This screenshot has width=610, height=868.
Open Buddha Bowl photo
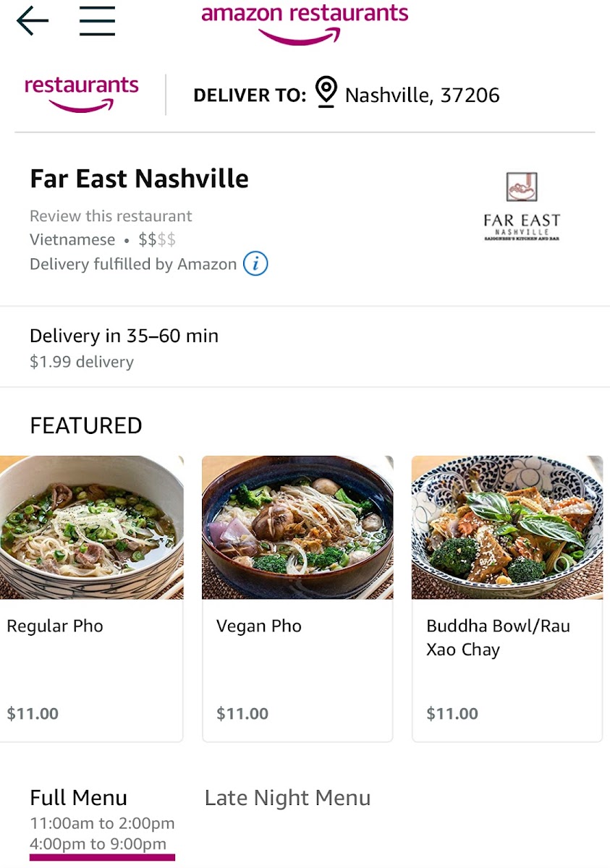[507, 527]
